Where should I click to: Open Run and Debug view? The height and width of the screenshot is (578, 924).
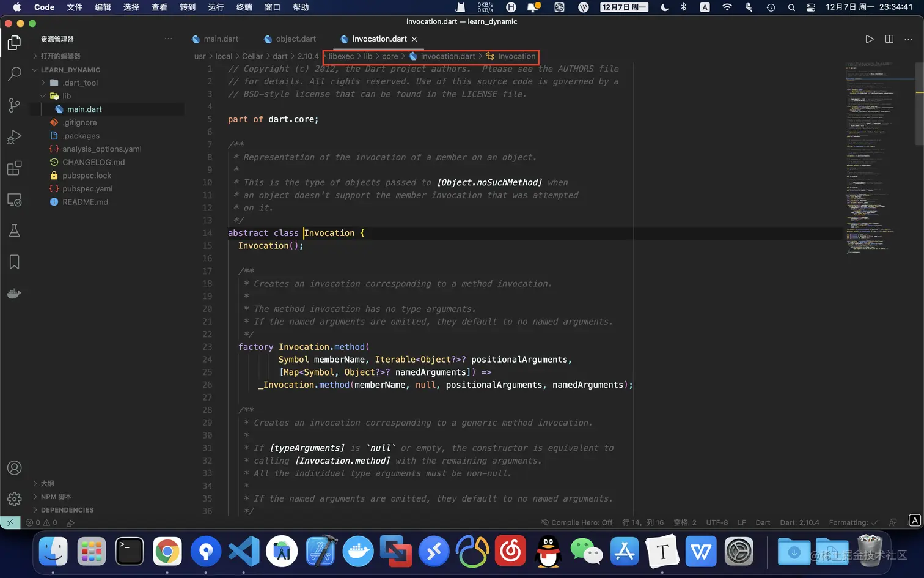pyautogui.click(x=14, y=137)
